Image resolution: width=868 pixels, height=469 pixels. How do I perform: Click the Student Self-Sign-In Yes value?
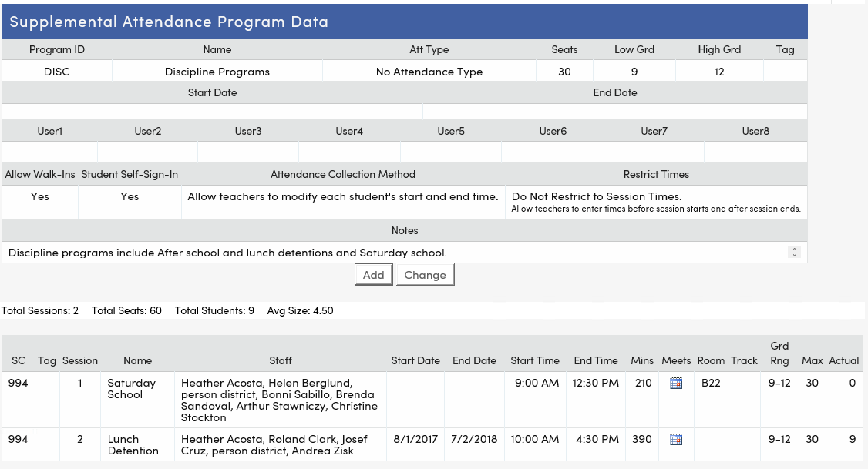pos(130,196)
